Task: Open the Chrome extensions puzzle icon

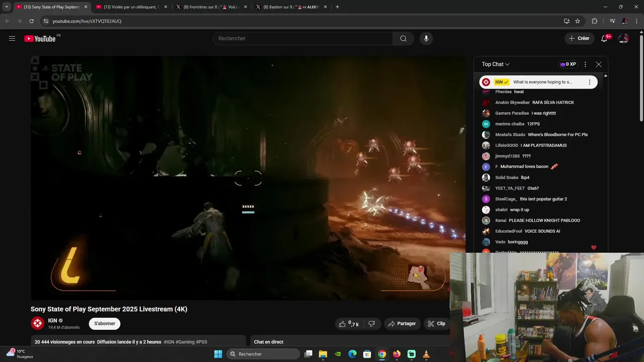Action: click(x=594, y=21)
